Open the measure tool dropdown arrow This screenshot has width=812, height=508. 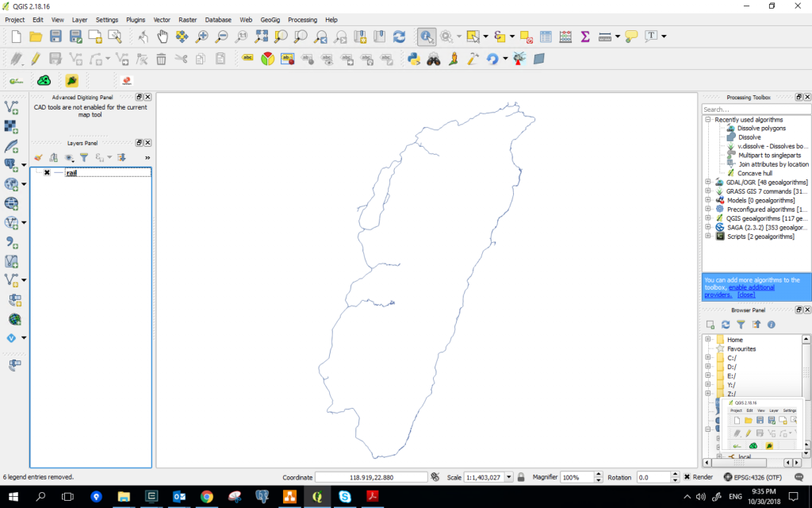pos(617,37)
